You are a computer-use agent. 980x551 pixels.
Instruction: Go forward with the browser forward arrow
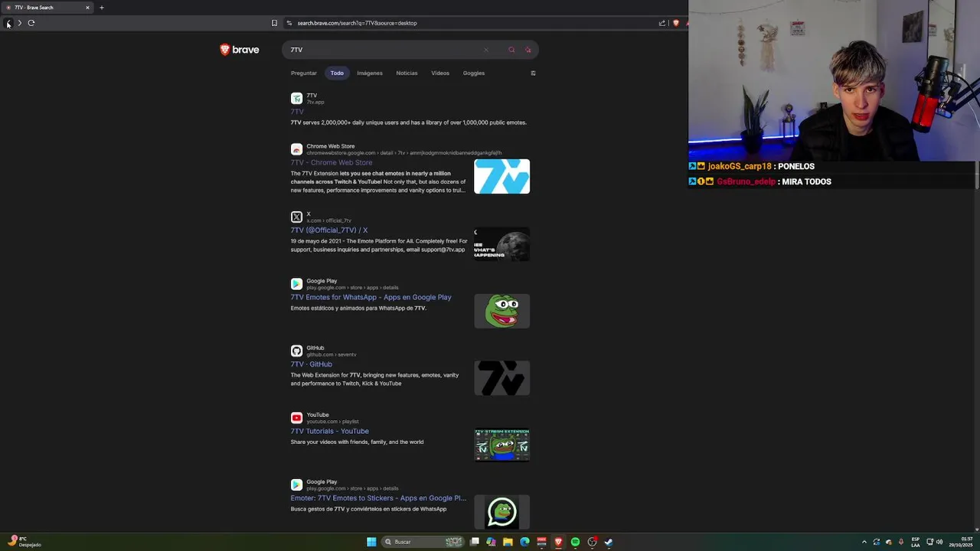[20, 23]
